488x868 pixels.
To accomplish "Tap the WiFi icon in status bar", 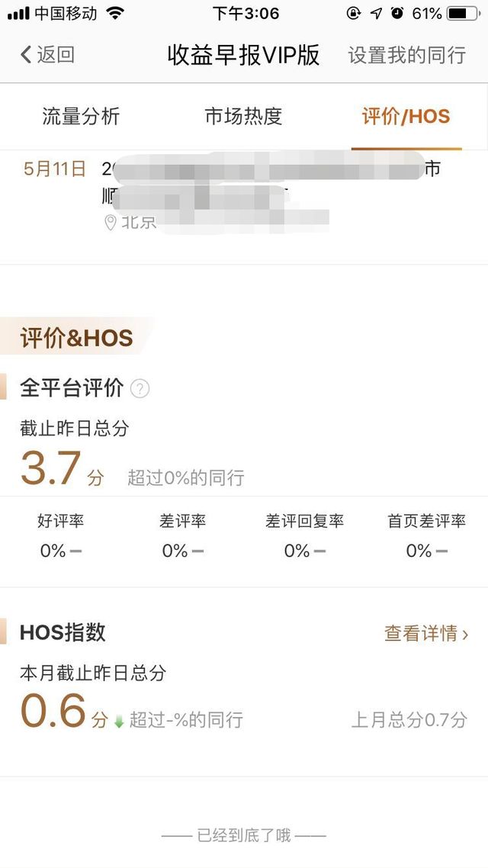I will pyautogui.click(x=115, y=13).
